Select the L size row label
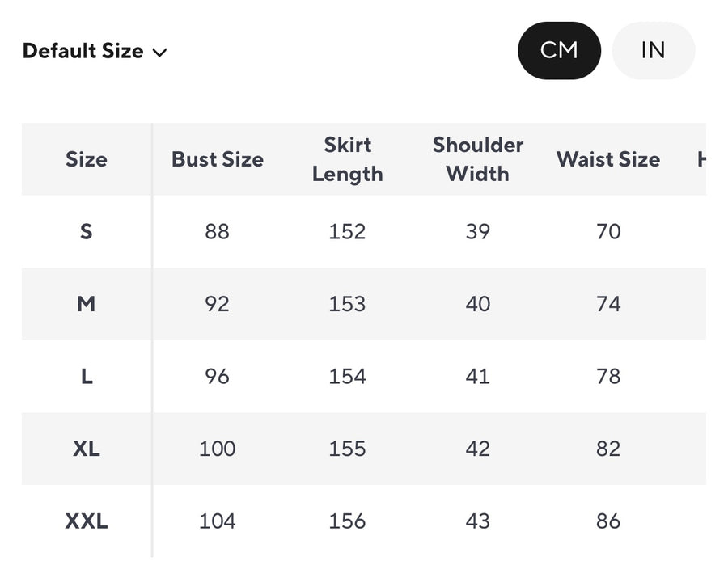 pos(87,377)
